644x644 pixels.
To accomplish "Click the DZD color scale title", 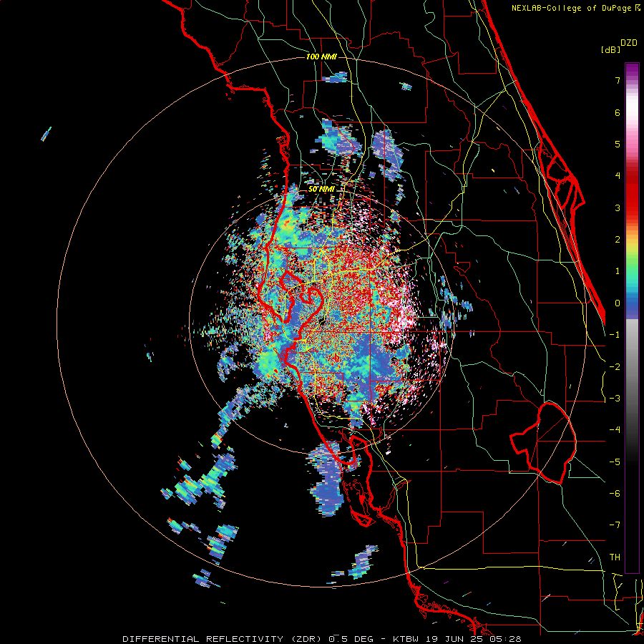I will click(629, 43).
